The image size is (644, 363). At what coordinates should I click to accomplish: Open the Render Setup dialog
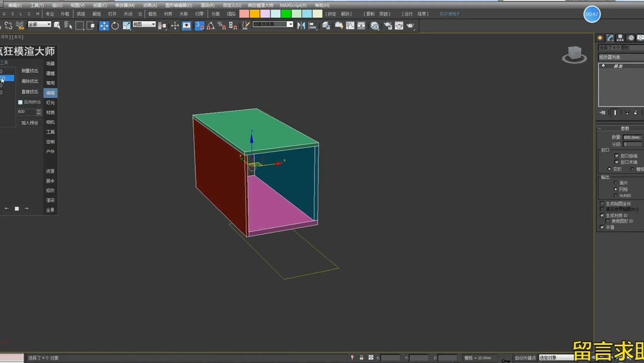(x=388, y=26)
